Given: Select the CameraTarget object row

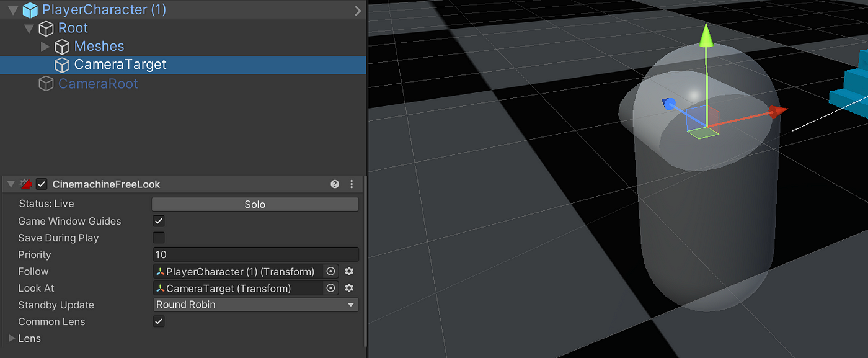Looking at the screenshot, I should [x=183, y=65].
